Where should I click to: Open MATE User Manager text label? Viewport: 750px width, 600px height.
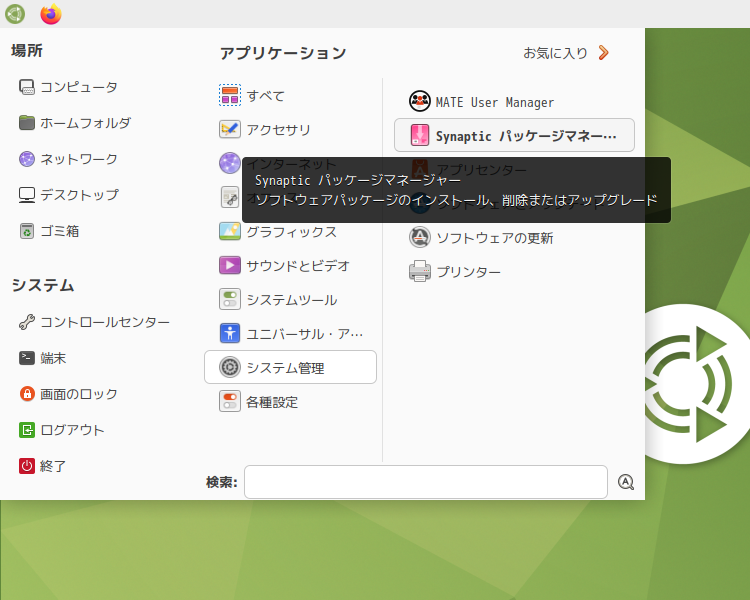click(495, 102)
